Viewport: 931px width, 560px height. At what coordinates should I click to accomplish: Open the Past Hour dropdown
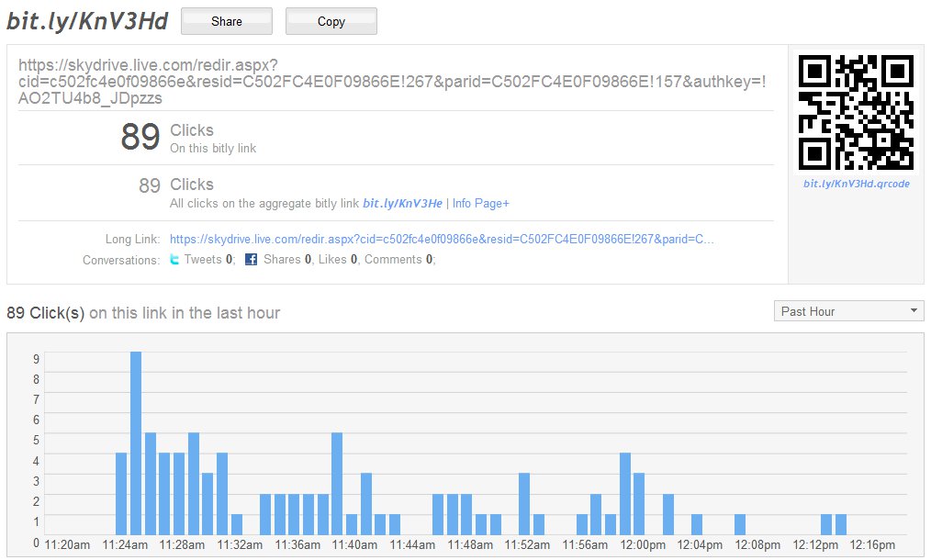(x=848, y=311)
